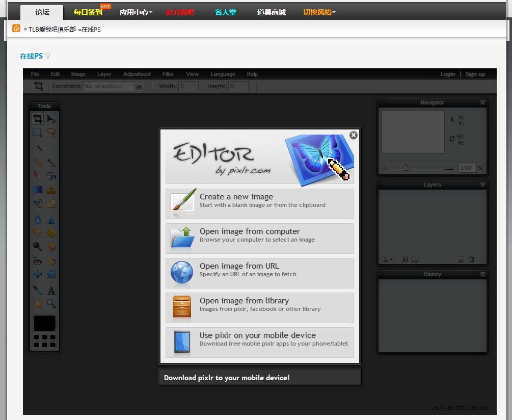Open the Constraint dropdown arrow
512x420 pixels.
[x=140, y=86]
